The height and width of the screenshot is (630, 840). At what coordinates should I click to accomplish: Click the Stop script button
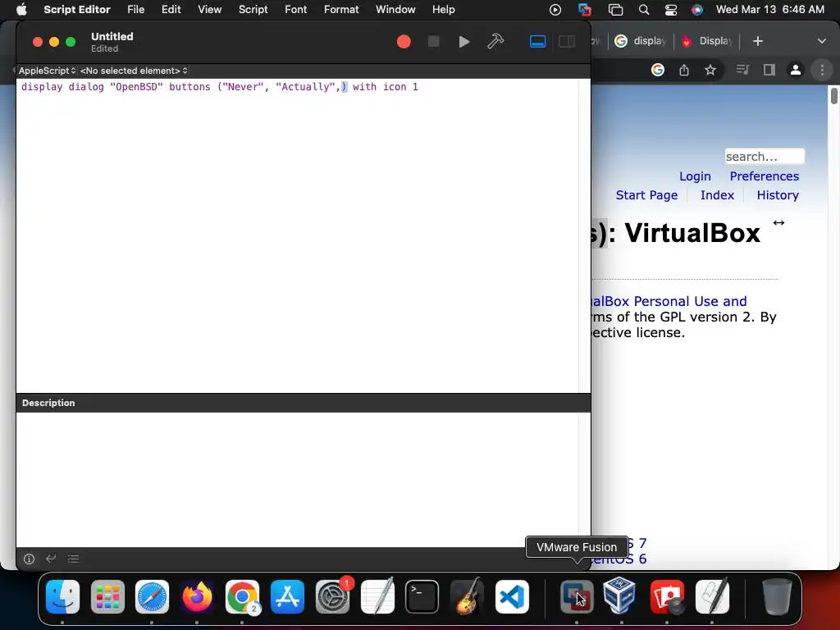tap(433, 42)
